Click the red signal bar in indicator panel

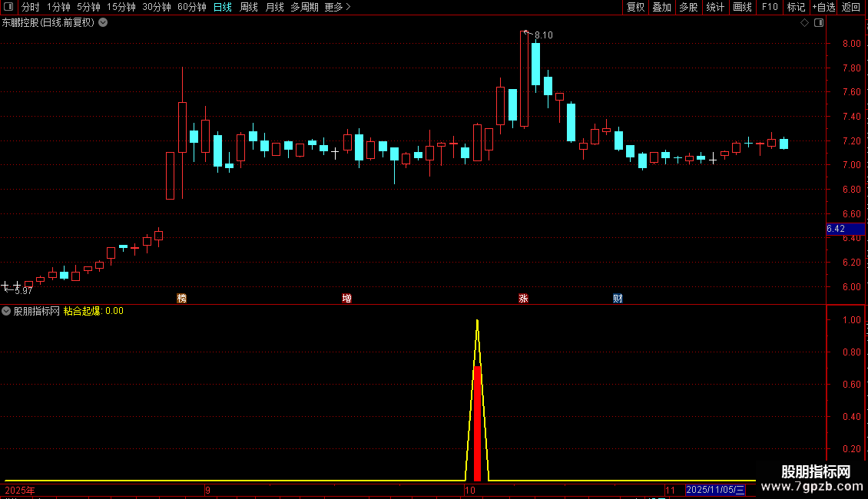click(x=477, y=423)
